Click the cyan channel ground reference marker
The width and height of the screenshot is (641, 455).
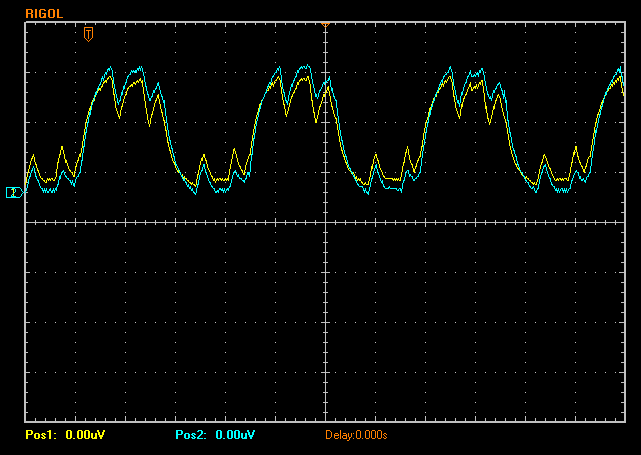14,193
